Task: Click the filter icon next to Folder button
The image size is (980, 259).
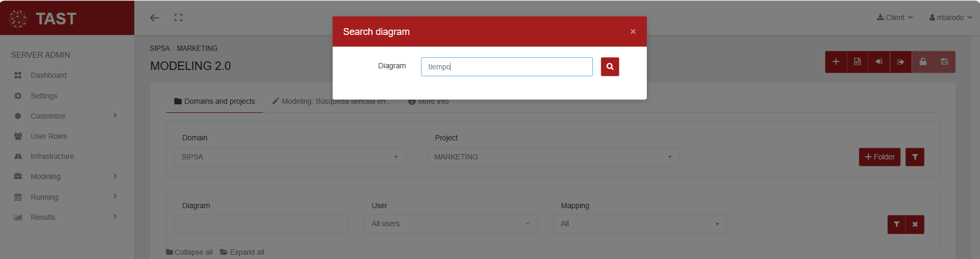Action: point(914,157)
